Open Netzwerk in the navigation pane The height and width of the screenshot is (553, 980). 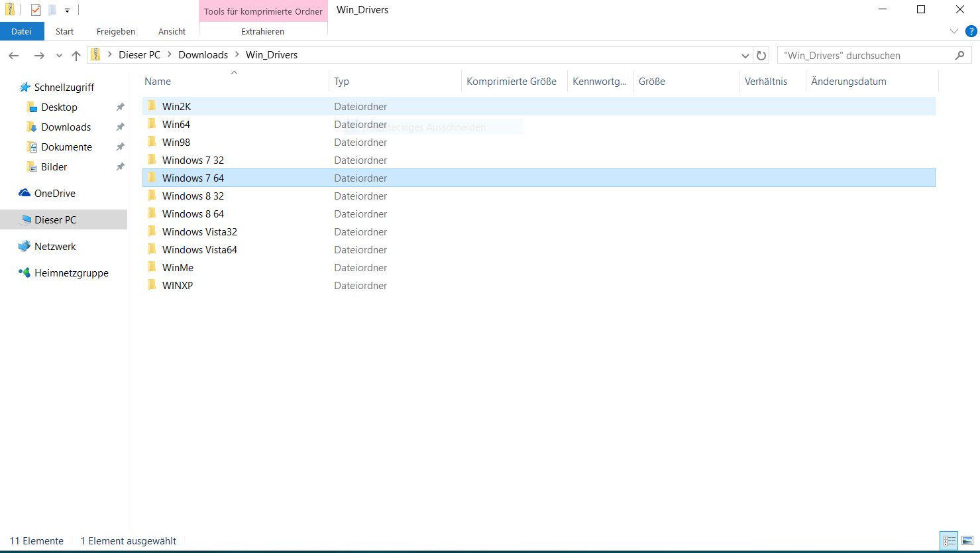pos(55,247)
